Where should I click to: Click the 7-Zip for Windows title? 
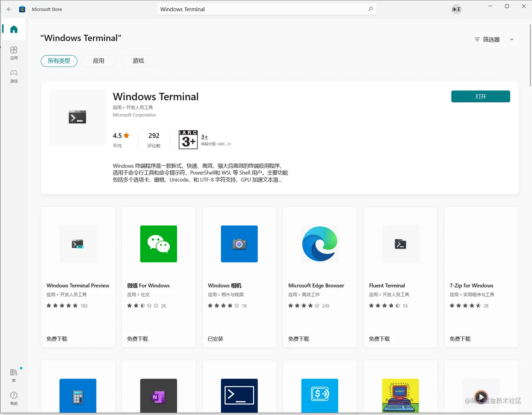tap(471, 285)
